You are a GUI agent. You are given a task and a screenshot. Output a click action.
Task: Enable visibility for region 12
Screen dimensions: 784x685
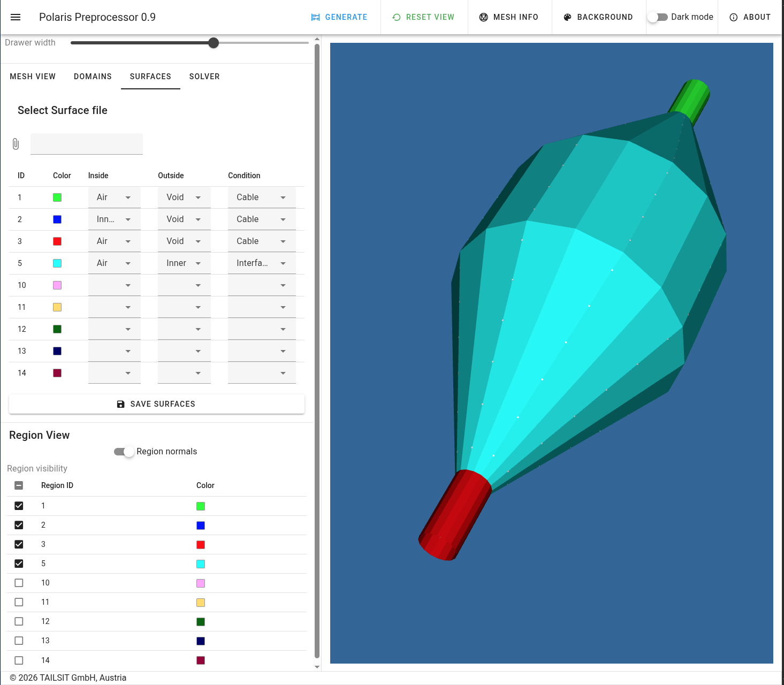click(19, 621)
